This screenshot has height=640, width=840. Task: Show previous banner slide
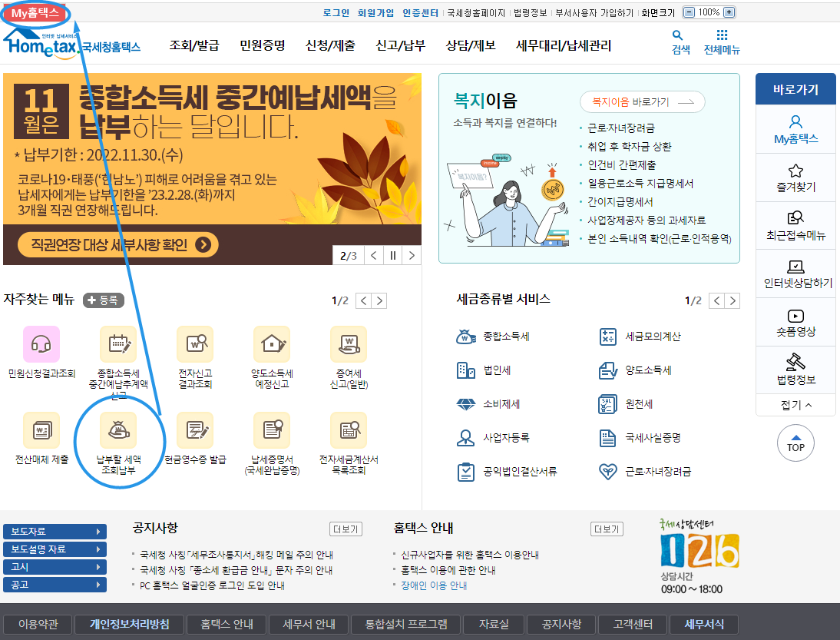(x=374, y=256)
